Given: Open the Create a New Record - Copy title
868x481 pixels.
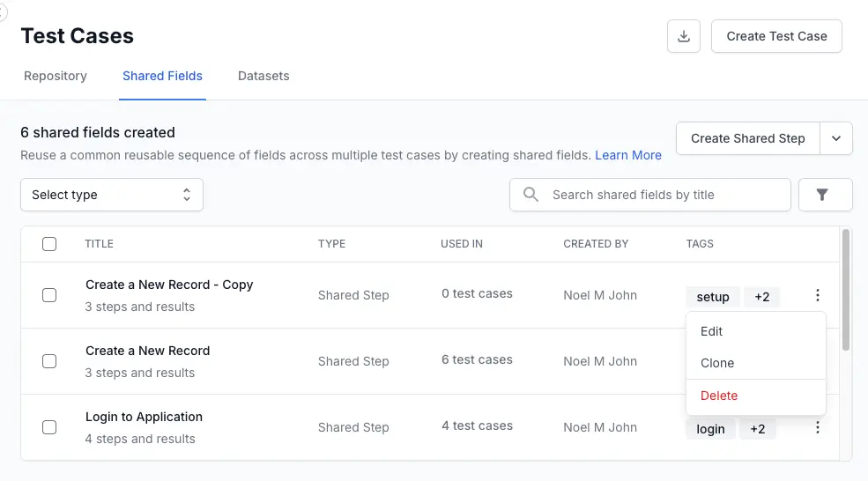Looking at the screenshot, I should (169, 285).
